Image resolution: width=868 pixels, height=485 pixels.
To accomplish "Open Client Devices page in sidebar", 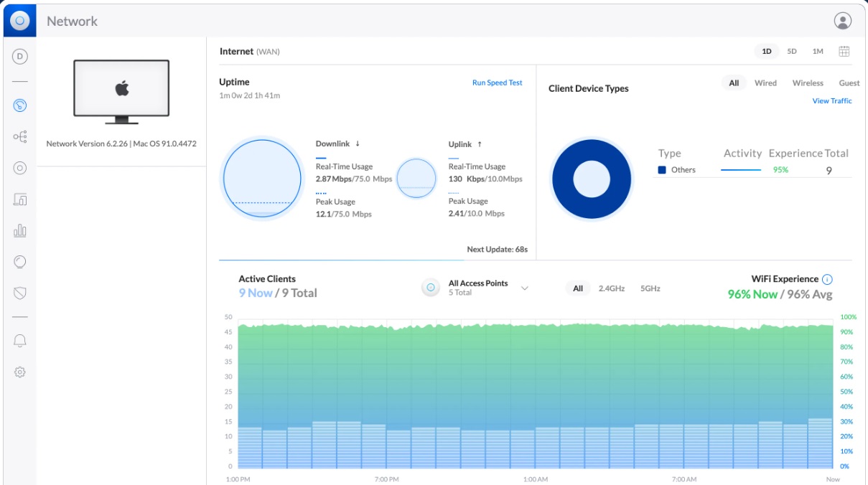I will tap(20, 199).
